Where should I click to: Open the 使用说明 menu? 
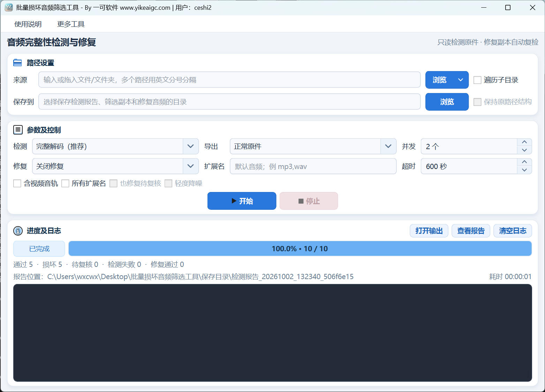[x=28, y=24]
